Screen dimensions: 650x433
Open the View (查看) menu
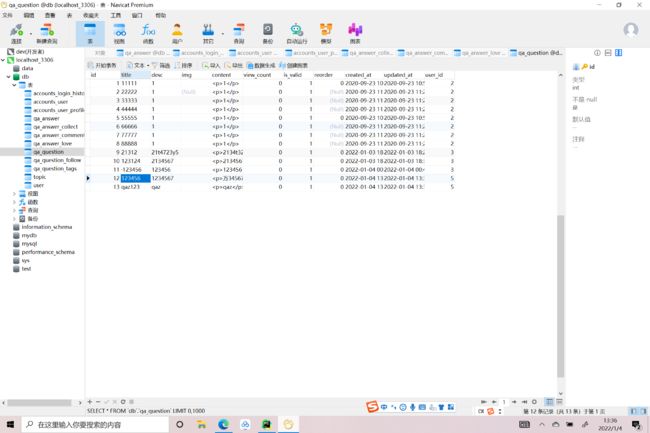50,15
